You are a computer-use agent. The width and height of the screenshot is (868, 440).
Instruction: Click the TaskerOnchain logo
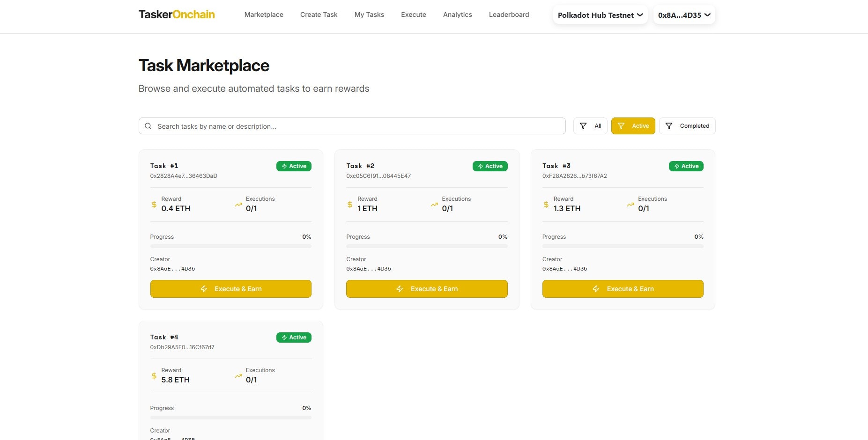(176, 14)
